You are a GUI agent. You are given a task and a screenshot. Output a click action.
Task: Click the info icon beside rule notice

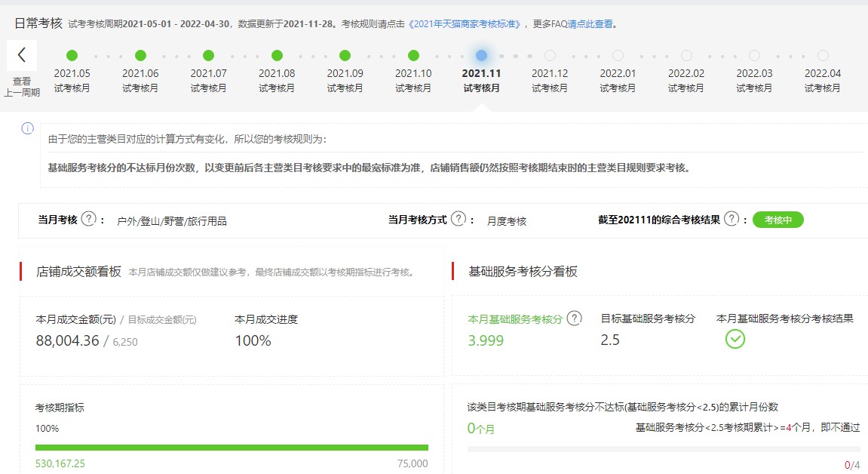(28, 128)
